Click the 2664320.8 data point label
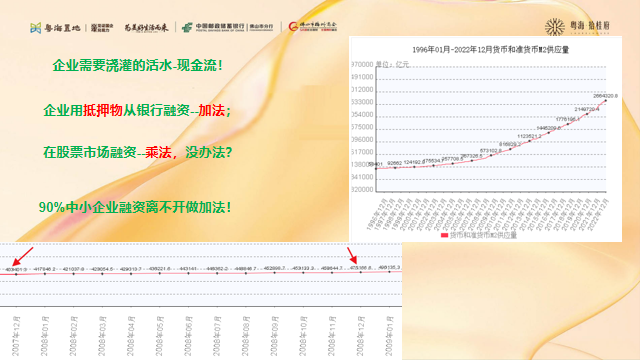 605,96
